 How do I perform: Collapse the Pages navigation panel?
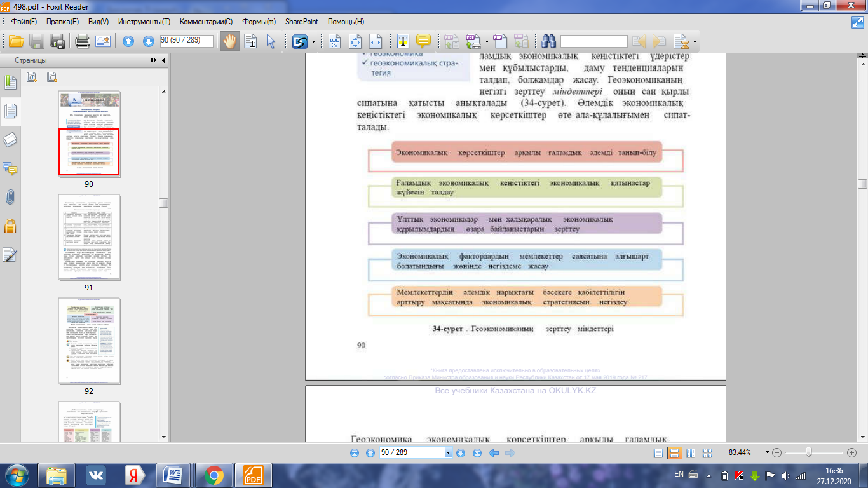164,60
